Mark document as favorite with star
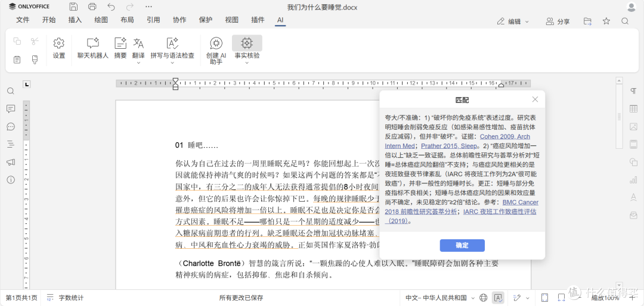Image resolution: width=644 pixels, height=306 pixels. [606, 21]
